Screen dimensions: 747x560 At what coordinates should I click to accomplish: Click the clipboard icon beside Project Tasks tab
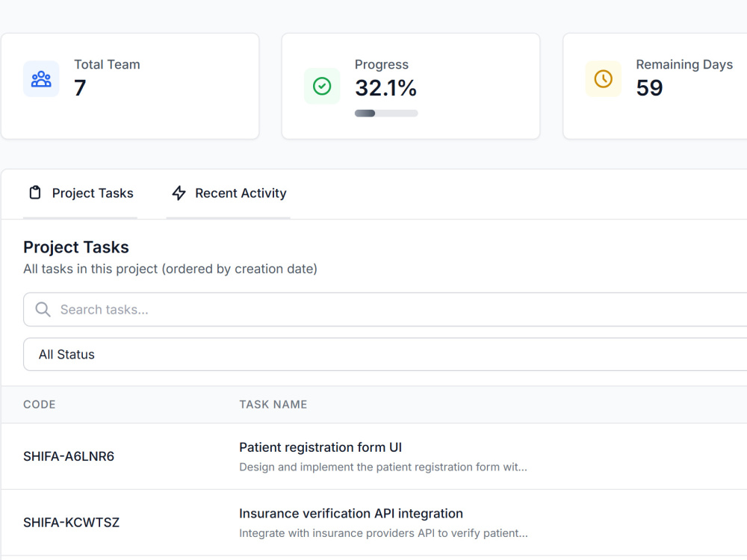click(x=35, y=193)
